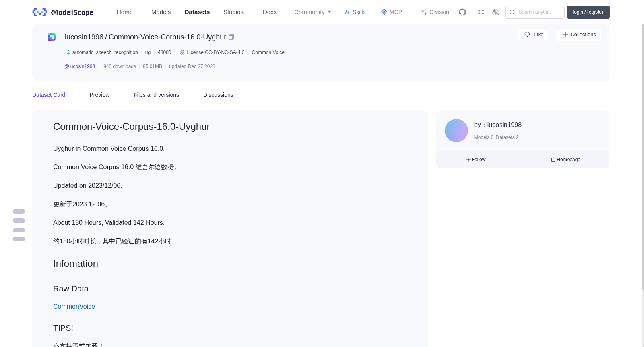This screenshot has height=347, width=644.
Task: Click the lucosin1998 gradient profile avatar
Action: (456, 131)
